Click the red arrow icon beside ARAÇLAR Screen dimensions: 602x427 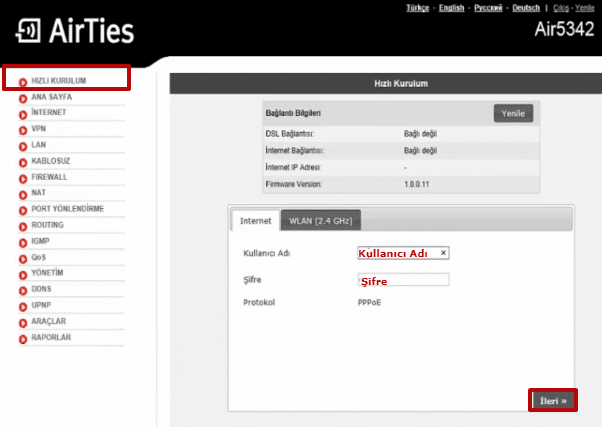[23, 323]
